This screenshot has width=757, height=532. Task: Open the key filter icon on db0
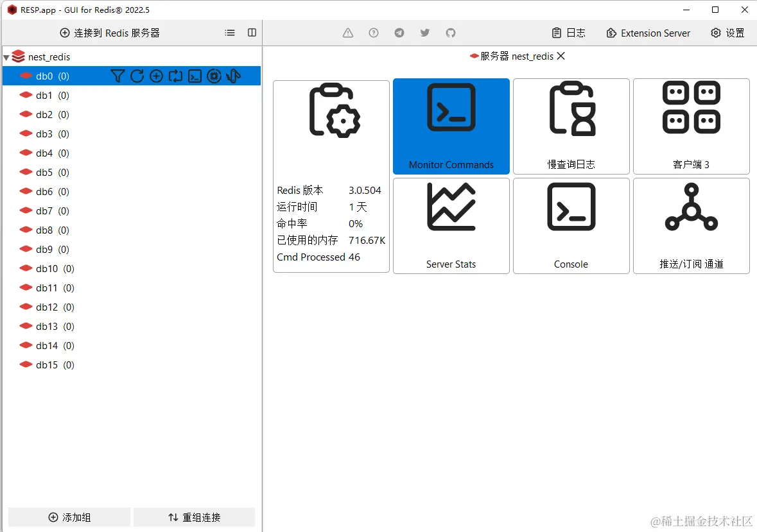(117, 76)
